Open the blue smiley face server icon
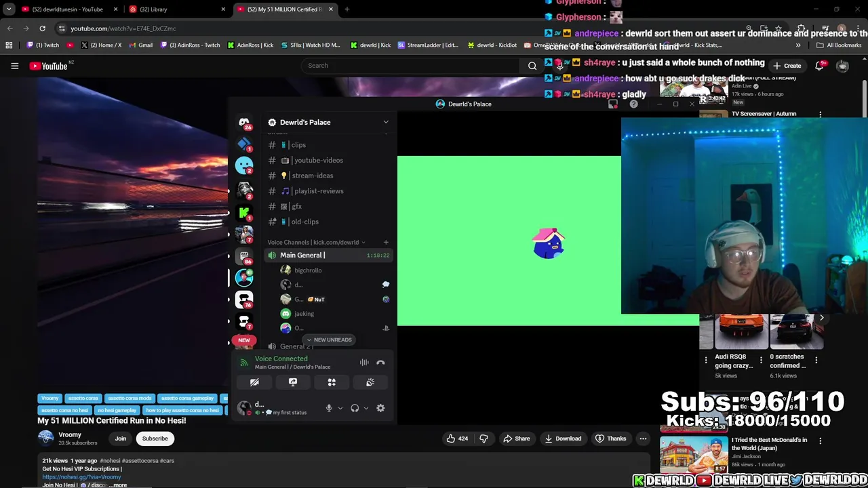The width and height of the screenshot is (868, 488). [244, 165]
